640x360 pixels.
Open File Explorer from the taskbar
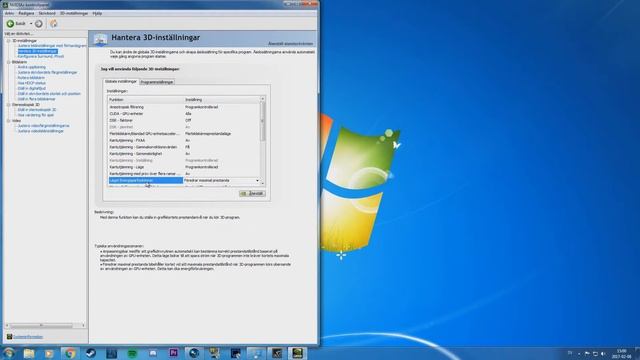[x=29, y=353]
